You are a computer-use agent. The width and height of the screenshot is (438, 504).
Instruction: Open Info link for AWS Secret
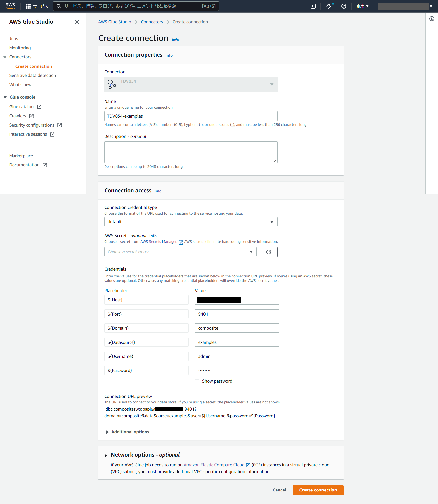(x=153, y=236)
